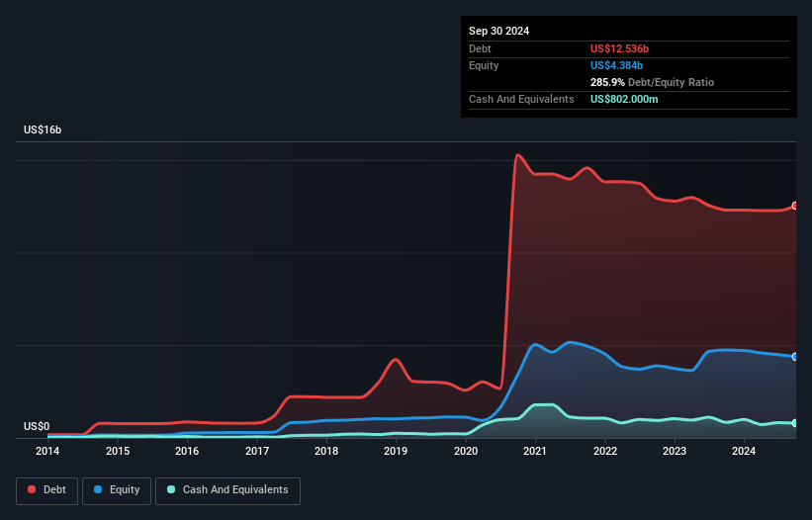Click the US$802.000m cash value
The width and height of the screenshot is (812, 520).
click(x=624, y=99)
